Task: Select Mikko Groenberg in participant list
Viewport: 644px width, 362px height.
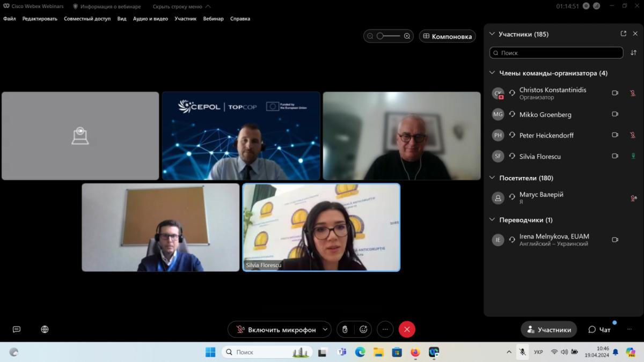Action: [563, 114]
